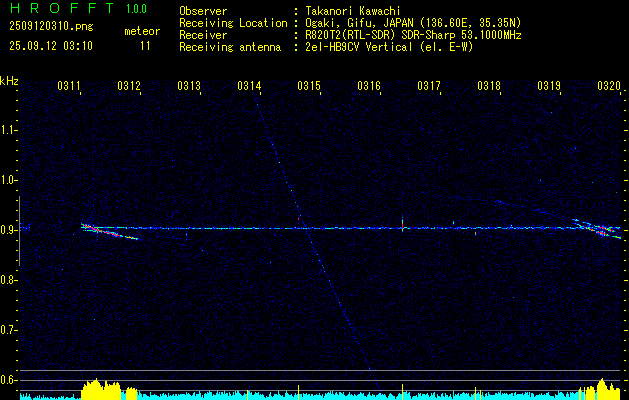Click the meteor echo near 0320
This screenshot has height=400, width=629.
(597, 229)
